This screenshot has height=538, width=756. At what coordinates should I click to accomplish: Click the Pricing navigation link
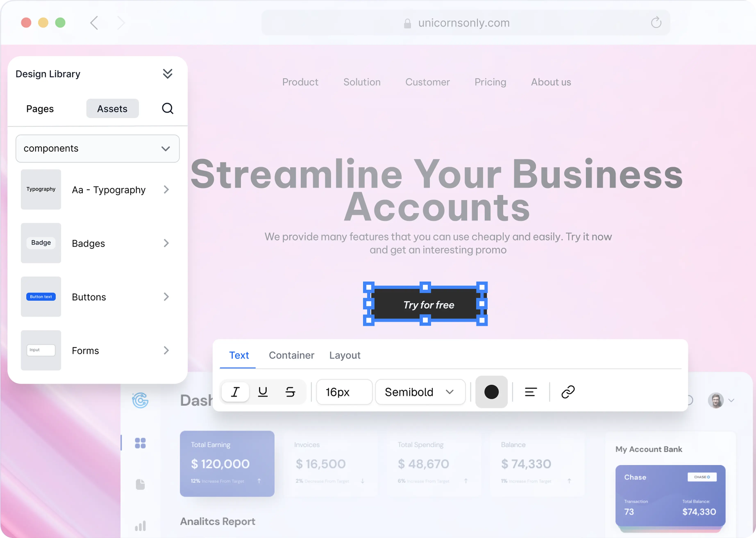pos(490,82)
